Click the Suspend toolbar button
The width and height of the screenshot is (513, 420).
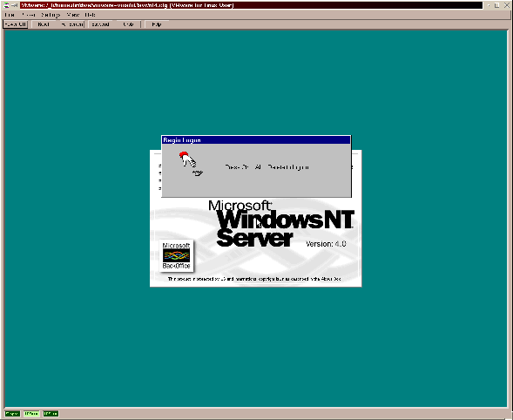tap(100, 24)
